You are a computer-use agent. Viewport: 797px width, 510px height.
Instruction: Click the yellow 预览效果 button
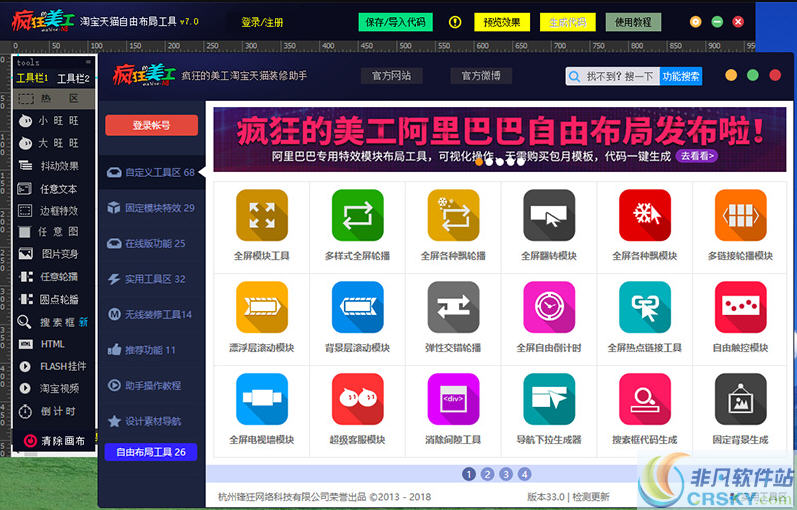point(502,22)
